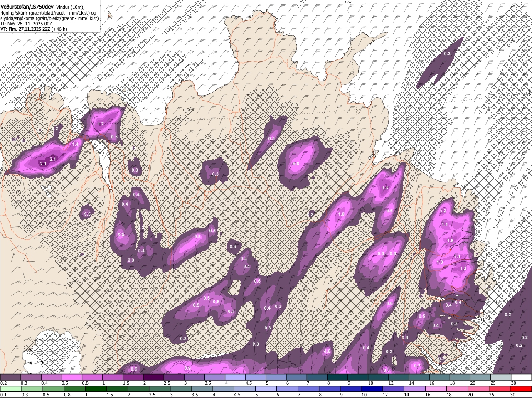Screen dimensions: 532x398
Task: Click the 1.7 precipitation value on the map
Action: pos(101,124)
